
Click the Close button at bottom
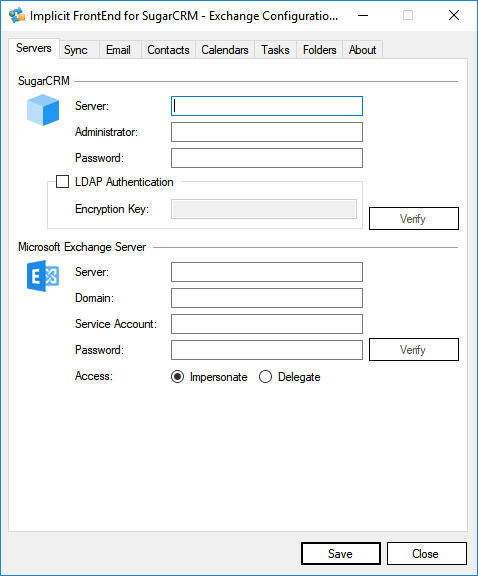(427, 554)
